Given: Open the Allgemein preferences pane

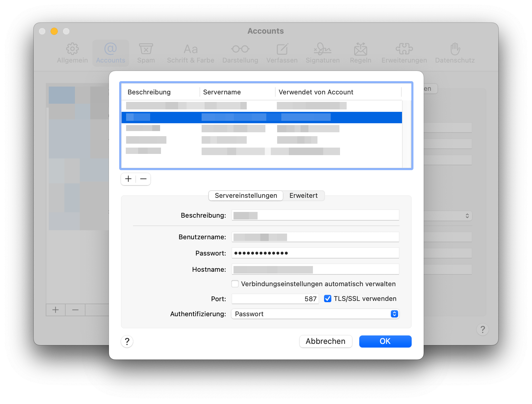Looking at the screenshot, I should [72, 53].
